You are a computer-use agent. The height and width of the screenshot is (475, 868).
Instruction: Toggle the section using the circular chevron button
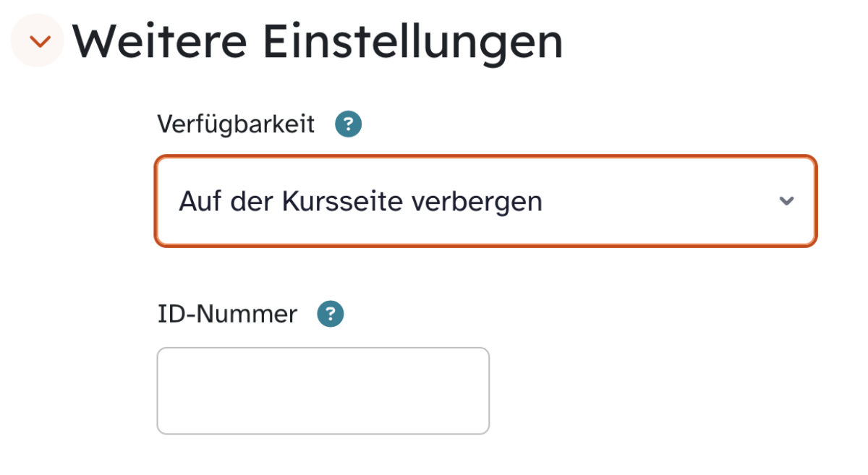click(40, 41)
